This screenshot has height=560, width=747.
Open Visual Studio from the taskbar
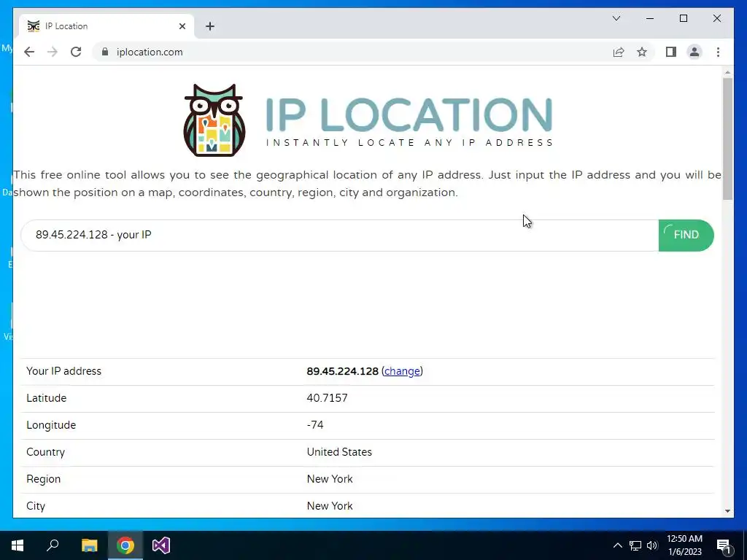click(x=161, y=545)
